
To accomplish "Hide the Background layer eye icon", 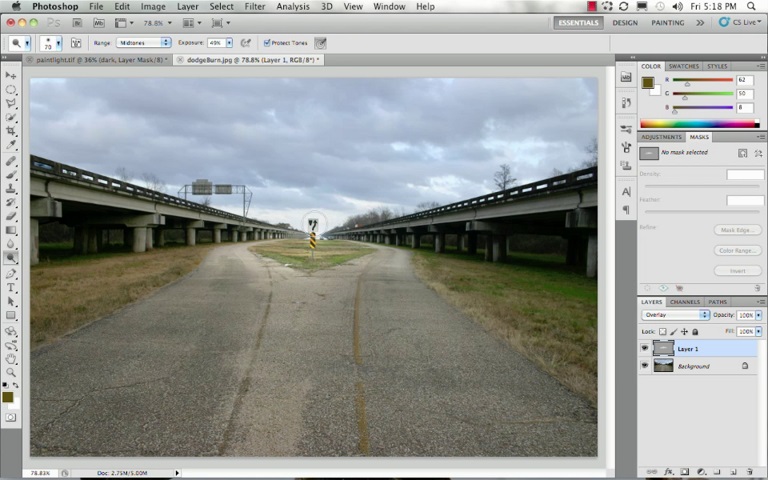I will (645, 365).
